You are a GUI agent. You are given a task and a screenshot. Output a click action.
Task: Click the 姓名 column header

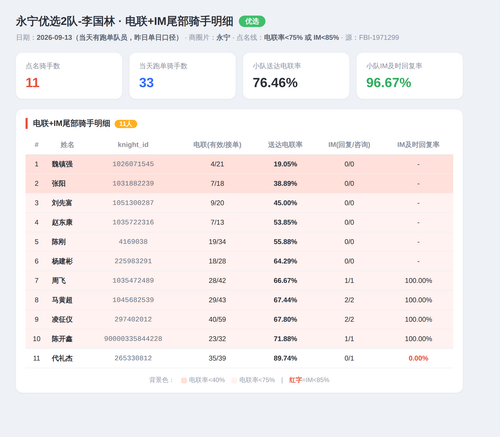point(67,145)
